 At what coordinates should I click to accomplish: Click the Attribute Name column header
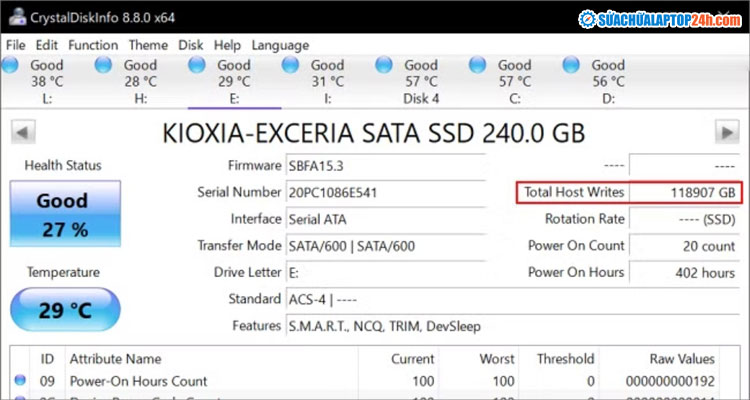[x=116, y=359]
